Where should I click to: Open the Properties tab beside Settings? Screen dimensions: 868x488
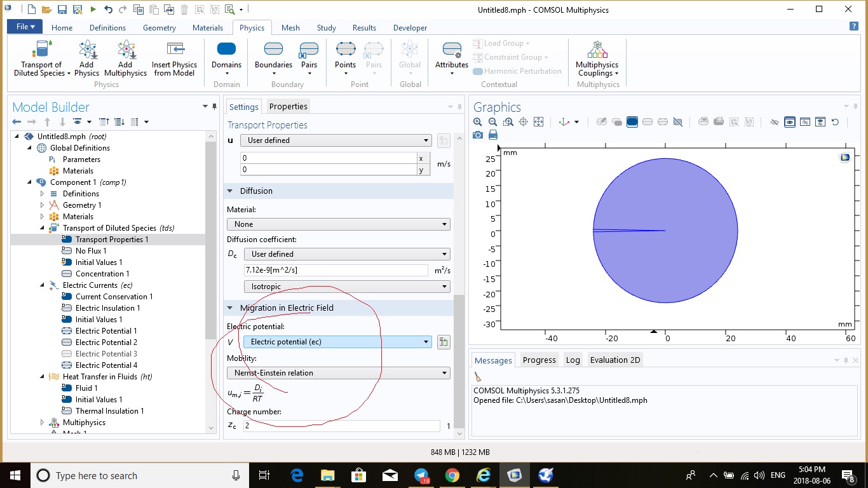tap(288, 107)
